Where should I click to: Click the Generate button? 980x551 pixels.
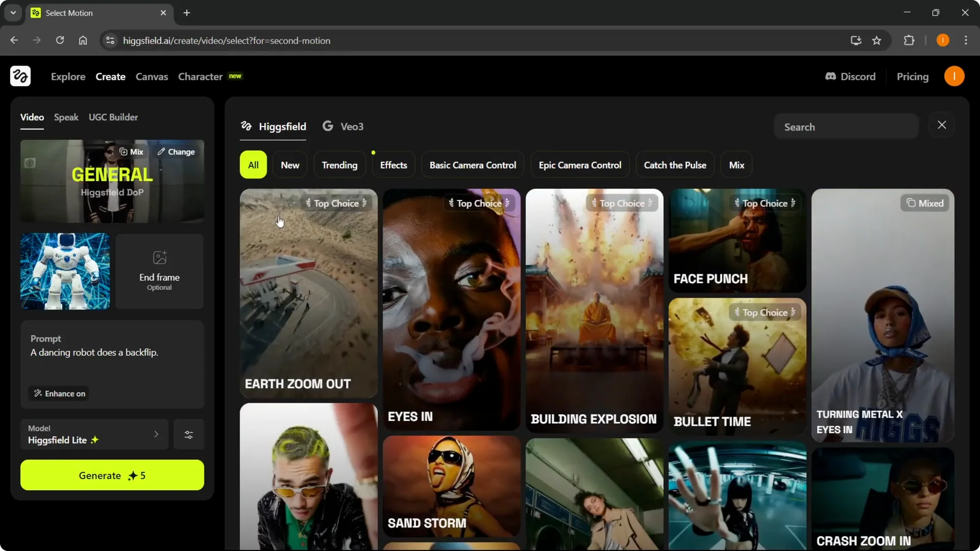112,475
